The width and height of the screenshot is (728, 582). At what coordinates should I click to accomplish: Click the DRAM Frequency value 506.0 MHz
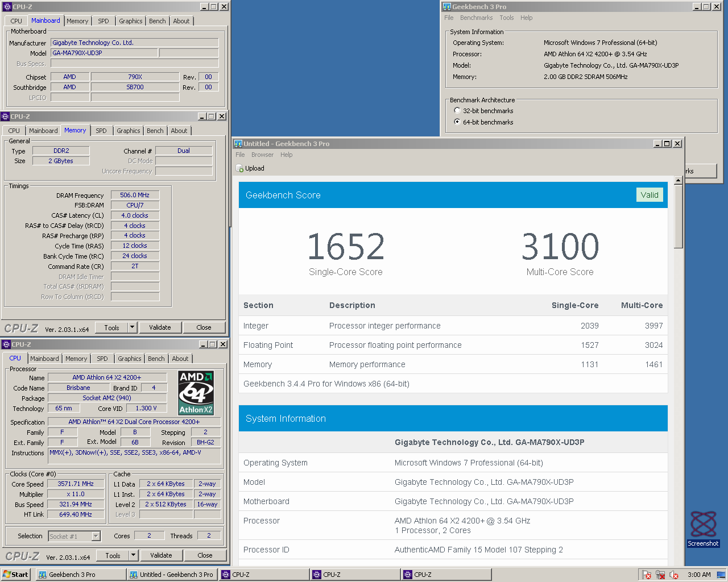[x=135, y=195]
